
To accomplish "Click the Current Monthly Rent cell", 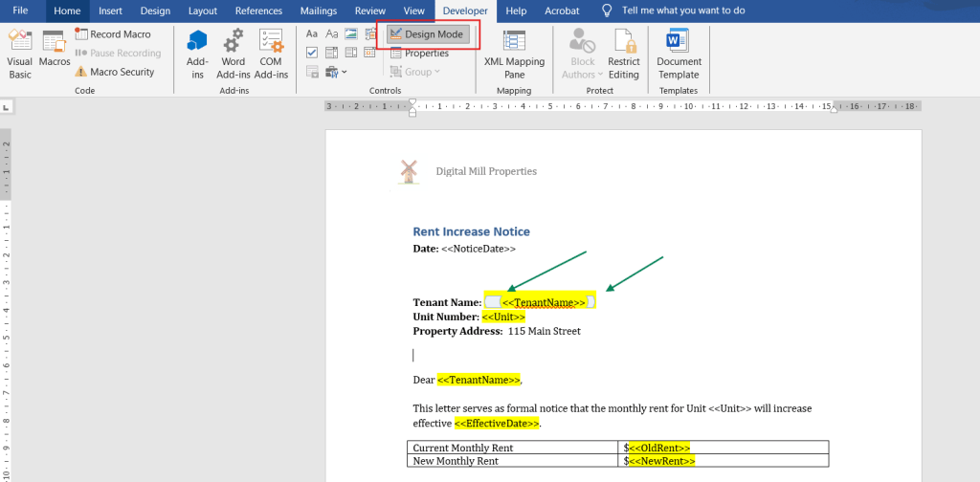I will [x=513, y=448].
